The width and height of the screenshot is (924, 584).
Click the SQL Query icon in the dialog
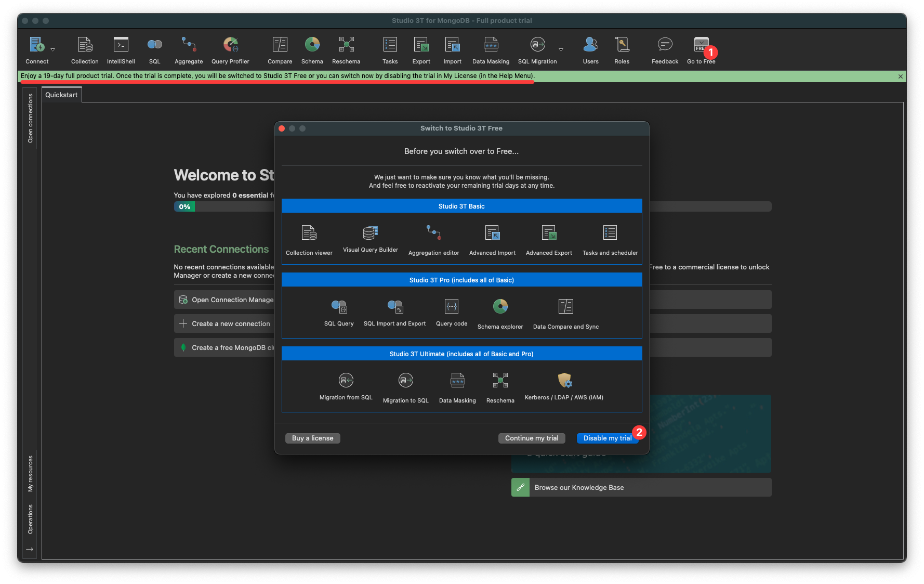339,306
